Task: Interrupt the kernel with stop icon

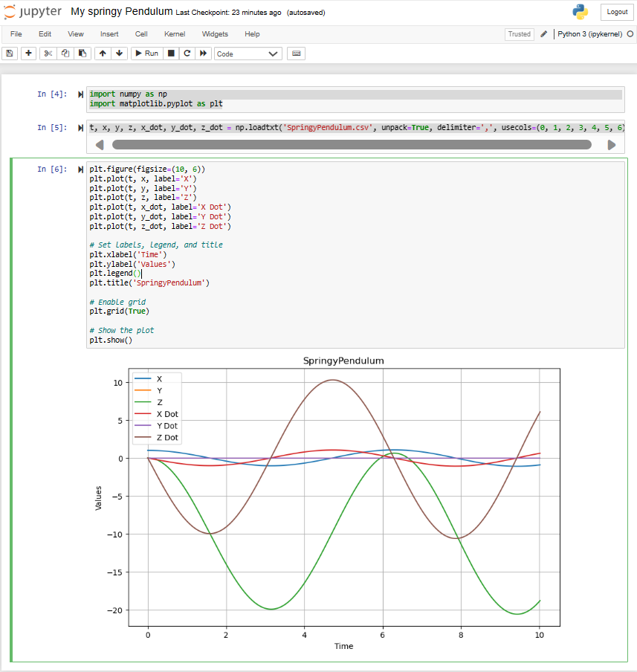Action: pos(171,54)
